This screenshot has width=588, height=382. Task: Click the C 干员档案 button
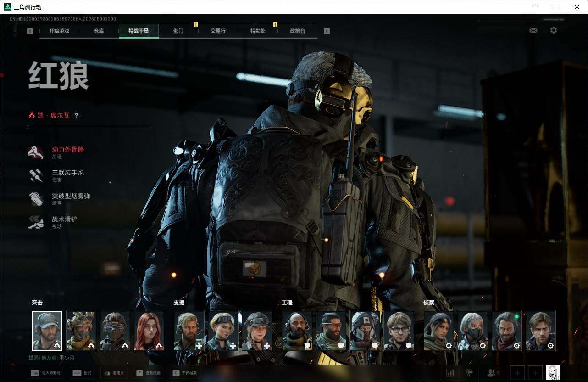click(184, 373)
